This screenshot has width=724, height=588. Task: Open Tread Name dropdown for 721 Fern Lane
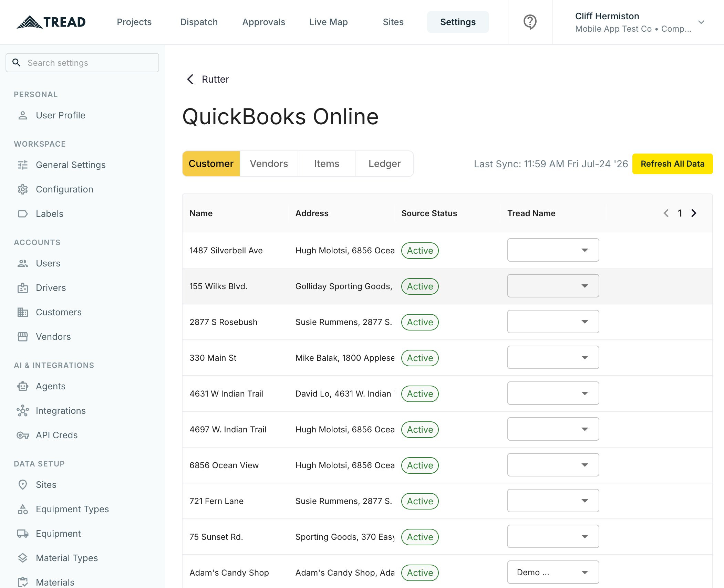[x=553, y=501]
